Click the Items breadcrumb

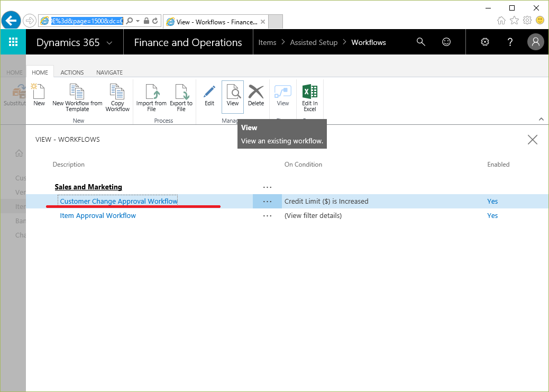tap(267, 42)
